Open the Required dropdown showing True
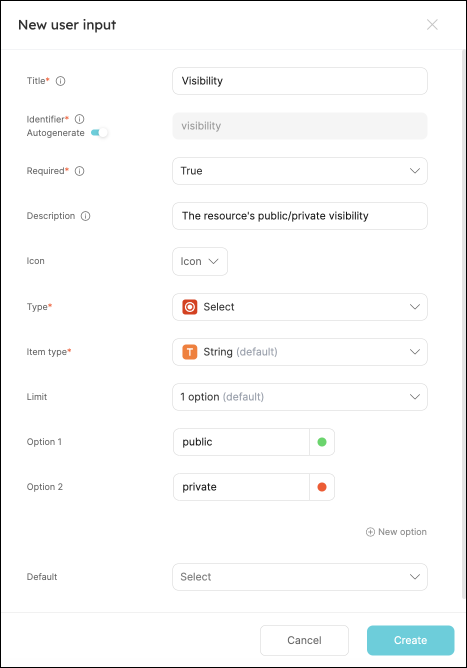The width and height of the screenshot is (467, 668). point(300,171)
